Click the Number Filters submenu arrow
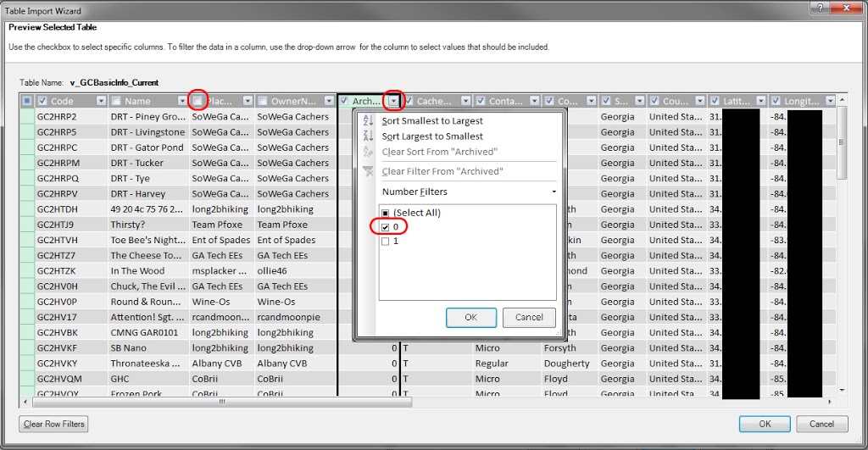The height and width of the screenshot is (450, 868). click(x=554, y=192)
